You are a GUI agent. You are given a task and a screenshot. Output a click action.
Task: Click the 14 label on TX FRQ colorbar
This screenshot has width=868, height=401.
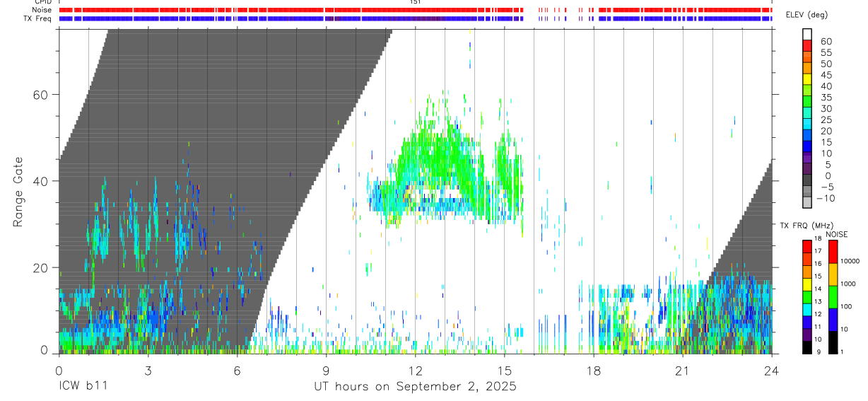818,289
